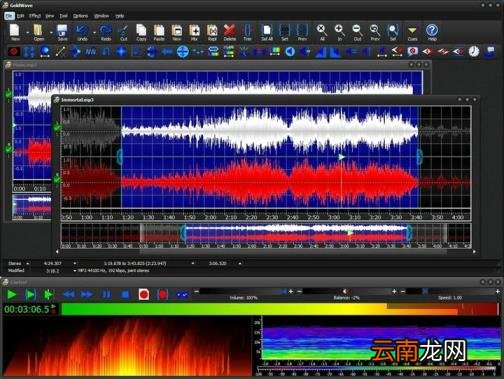Image resolution: width=504 pixels, height=379 pixels.
Task: Paste audio from the clipboard
Action: (x=159, y=31)
